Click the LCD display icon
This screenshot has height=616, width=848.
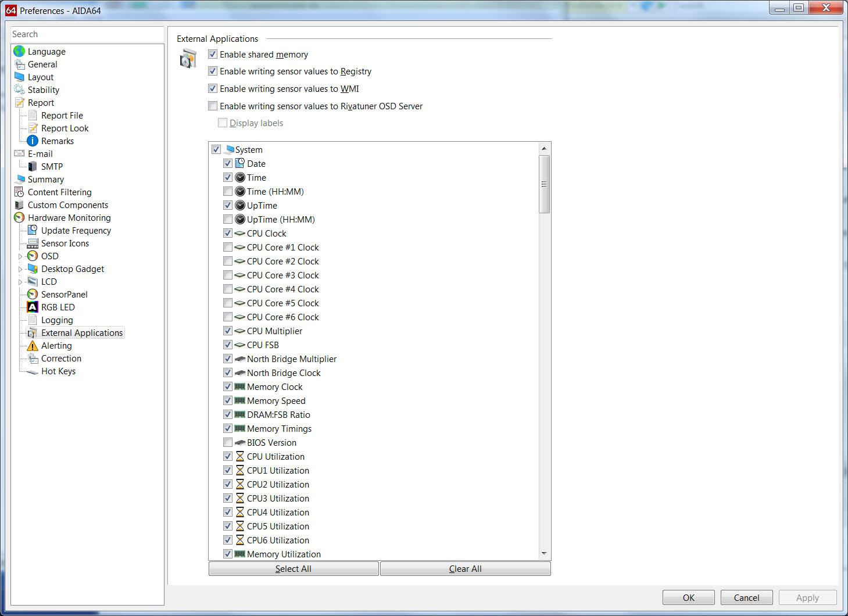point(33,282)
